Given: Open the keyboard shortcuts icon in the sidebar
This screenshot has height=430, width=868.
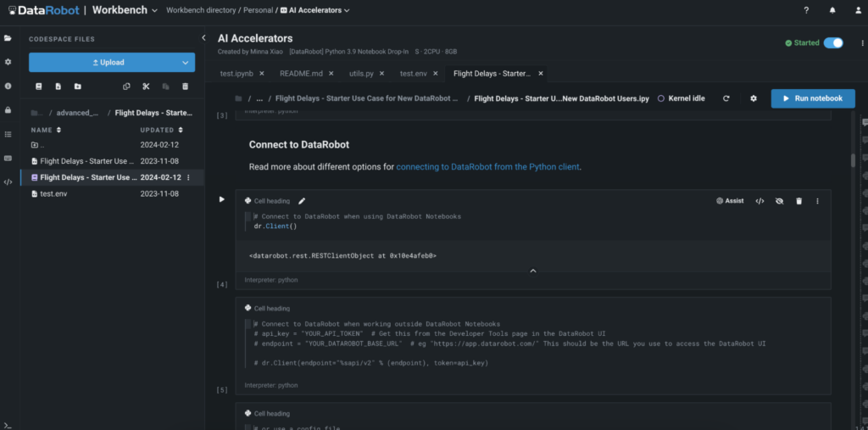Looking at the screenshot, I should coord(8,158).
